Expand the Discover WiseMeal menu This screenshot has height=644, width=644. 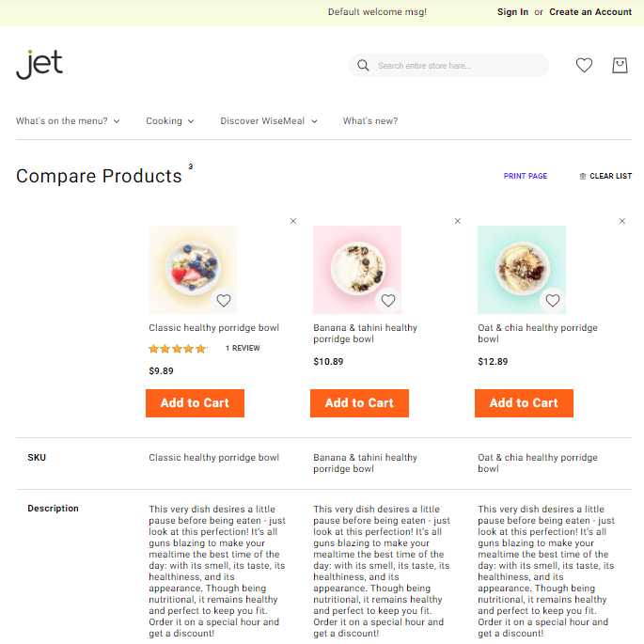(x=269, y=121)
